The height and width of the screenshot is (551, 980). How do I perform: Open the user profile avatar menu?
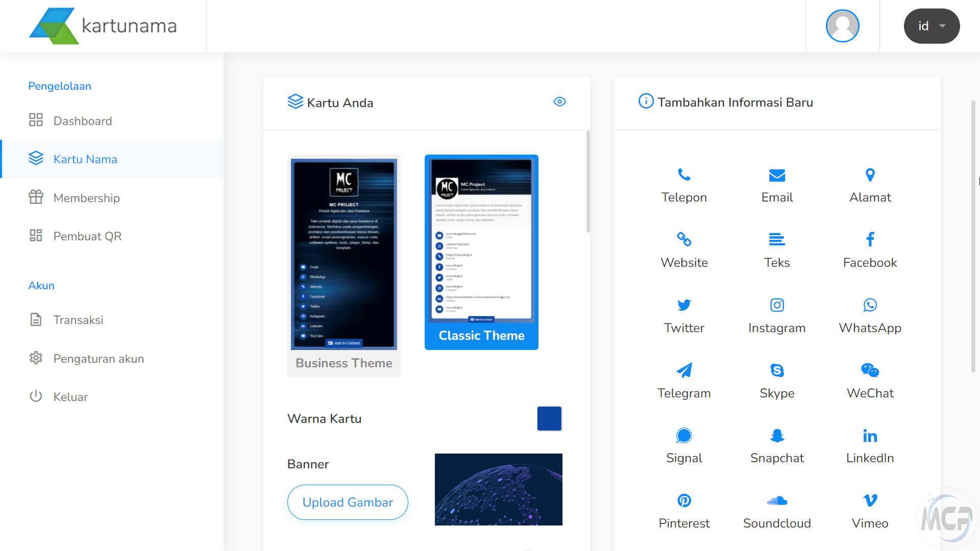point(842,26)
